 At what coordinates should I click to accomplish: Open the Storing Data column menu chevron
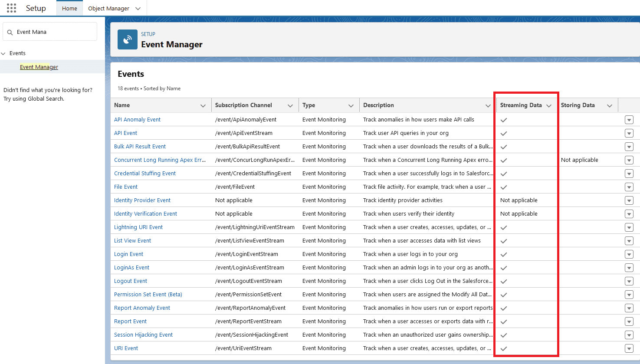click(x=610, y=106)
